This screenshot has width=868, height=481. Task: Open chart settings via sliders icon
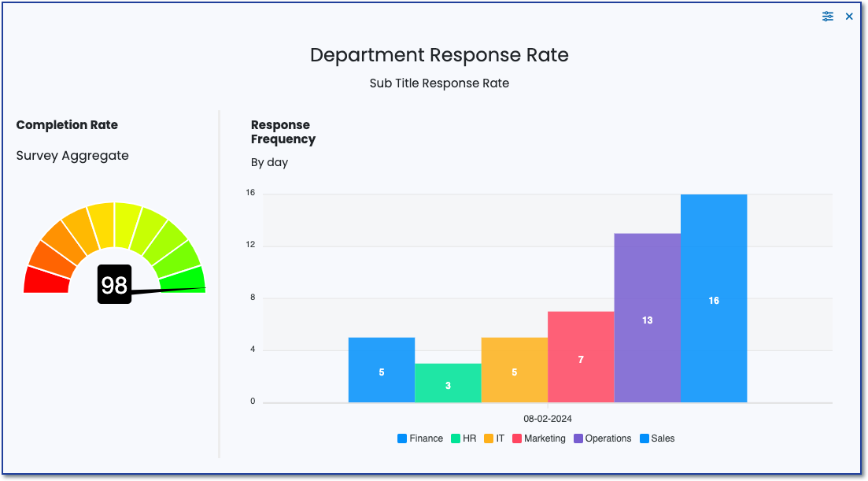(827, 17)
